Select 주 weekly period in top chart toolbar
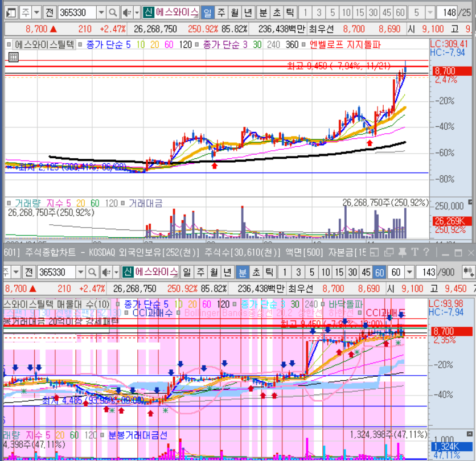This screenshot has height=461, width=476. 221,13
